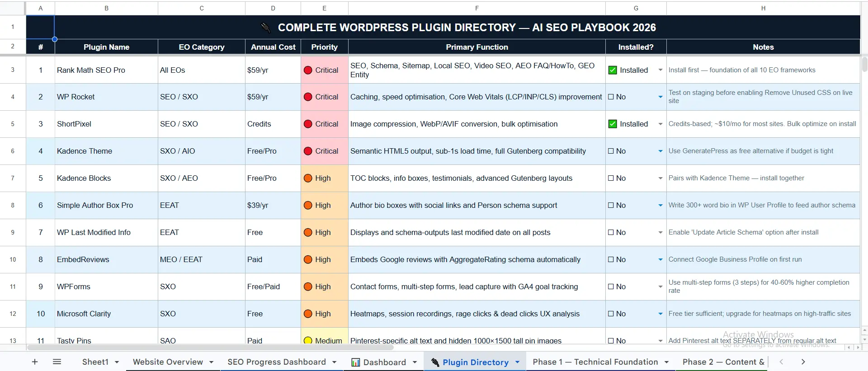The height and width of the screenshot is (371, 868).
Task: Click the empty checkbox for Kadence Theme
Action: point(611,151)
